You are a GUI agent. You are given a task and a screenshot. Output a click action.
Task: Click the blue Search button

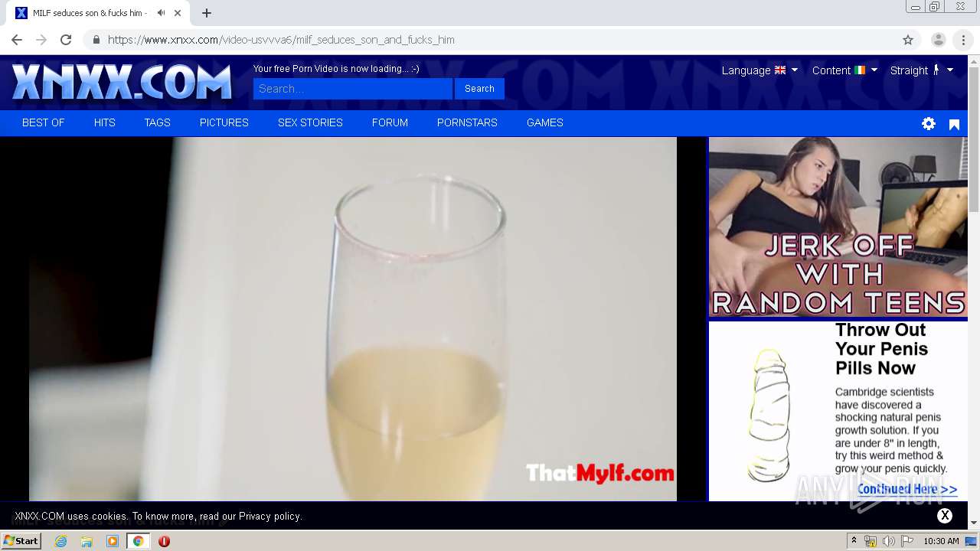coord(479,89)
